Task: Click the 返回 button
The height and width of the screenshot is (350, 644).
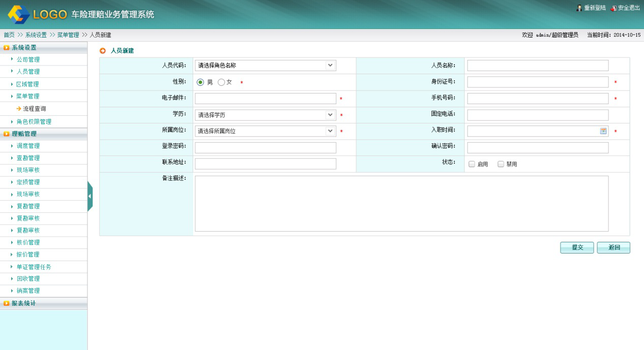Action: (614, 247)
